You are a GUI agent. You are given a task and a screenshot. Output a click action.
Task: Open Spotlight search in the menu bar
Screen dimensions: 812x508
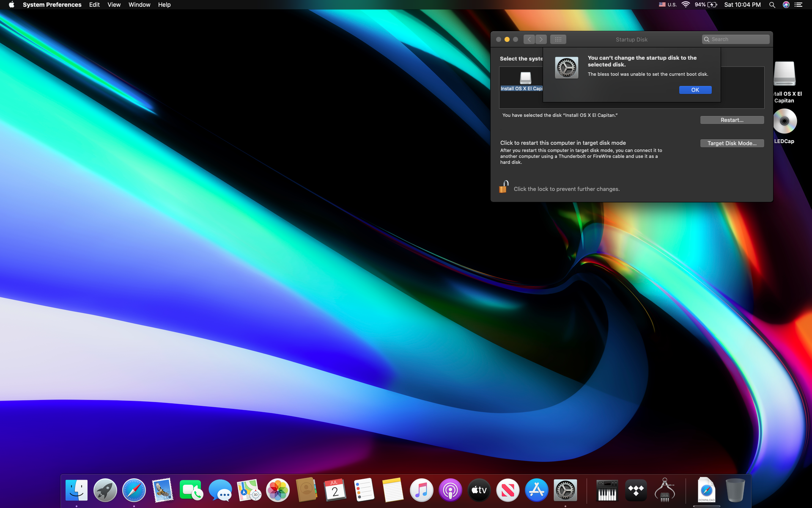(772, 5)
